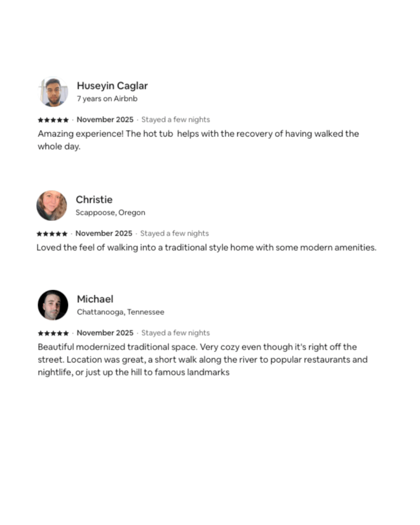Click the star rating on Christie's review

click(52, 234)
